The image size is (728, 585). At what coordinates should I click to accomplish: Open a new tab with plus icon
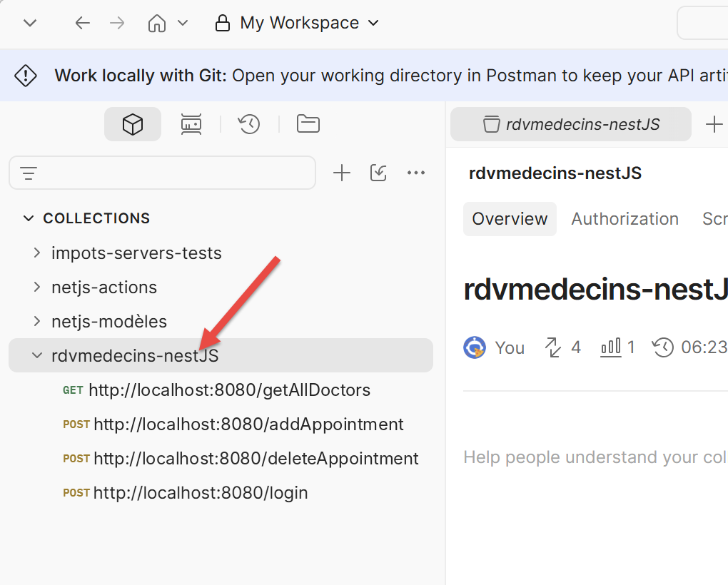(714, 124)
